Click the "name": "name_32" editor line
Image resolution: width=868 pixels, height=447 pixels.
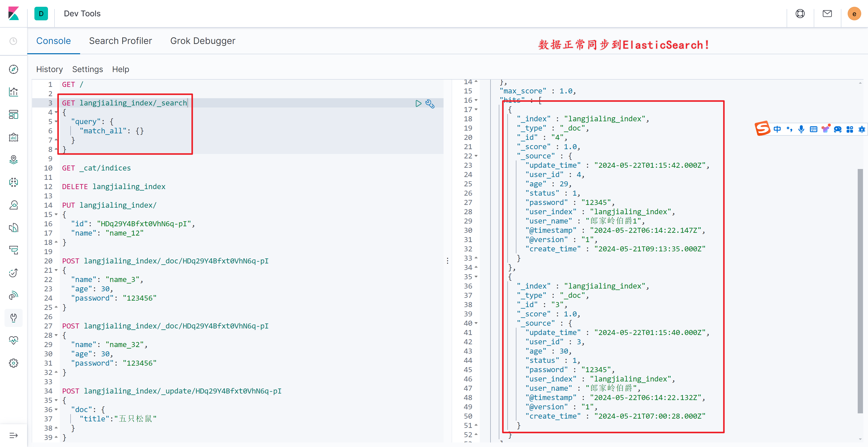pyautogui.click(x=110, y=344)
